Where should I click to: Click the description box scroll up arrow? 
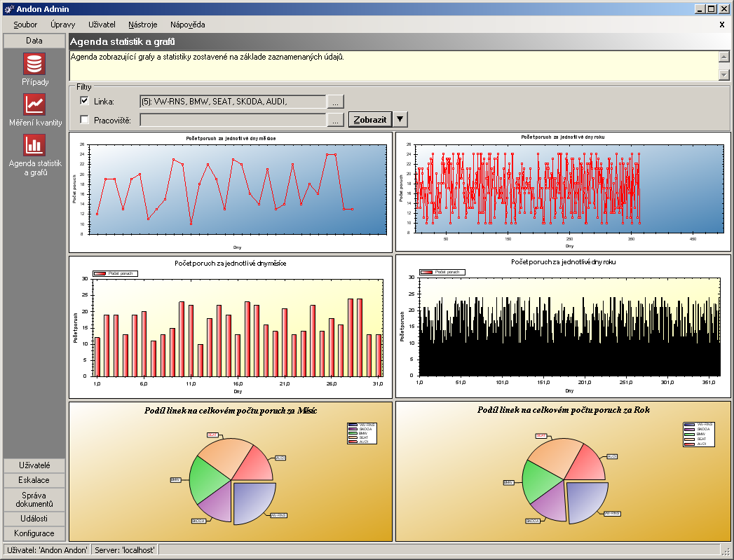click(x=724, y=57)
